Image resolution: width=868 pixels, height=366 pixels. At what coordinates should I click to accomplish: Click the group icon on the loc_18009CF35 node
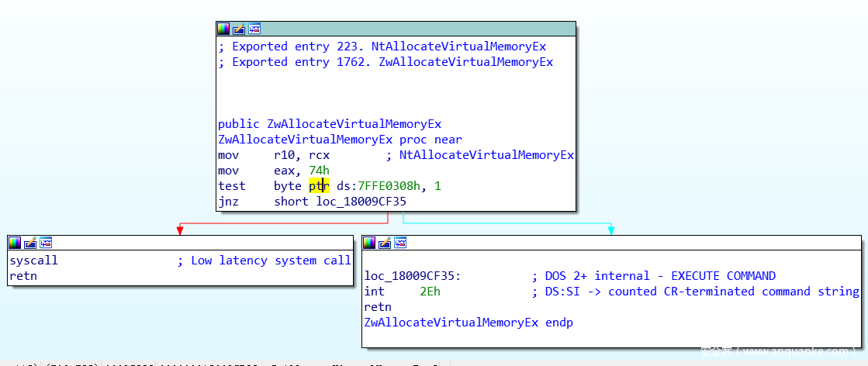click(x=400, y=243)
